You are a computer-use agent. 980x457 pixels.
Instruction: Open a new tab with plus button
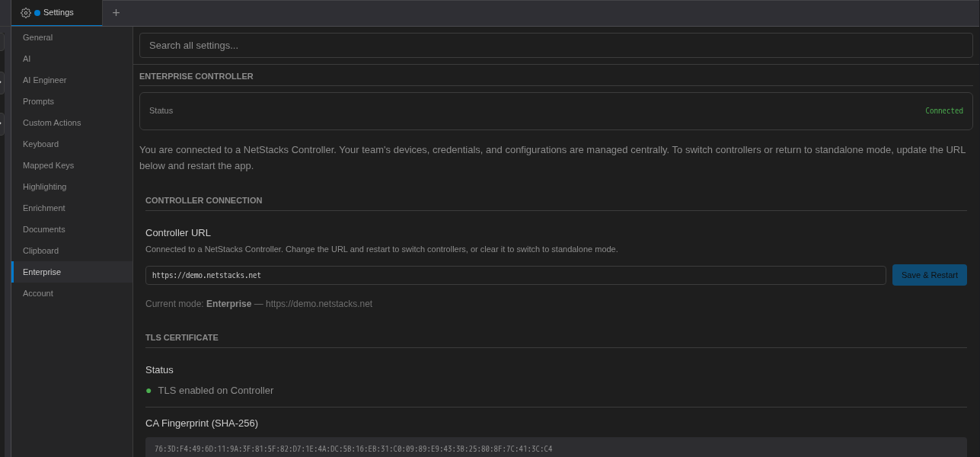(x=116, y=13)
